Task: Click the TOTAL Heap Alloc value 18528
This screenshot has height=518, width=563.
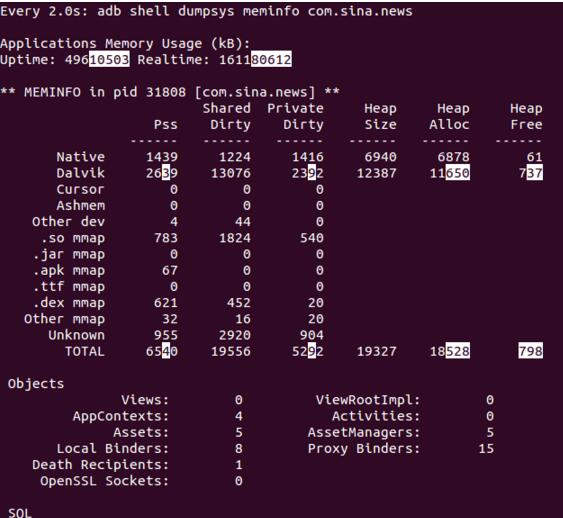Action: pos(450,351)
